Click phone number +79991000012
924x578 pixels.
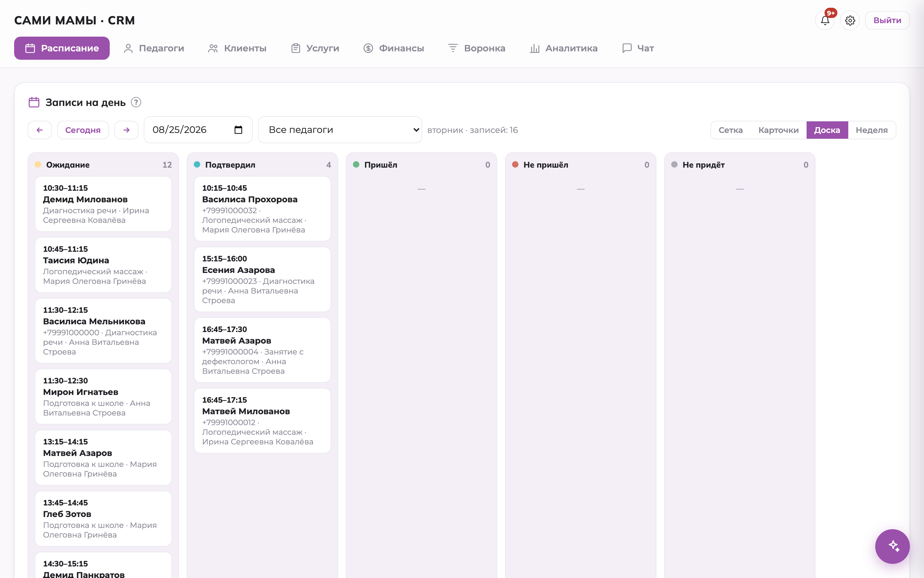click(229, 422)
